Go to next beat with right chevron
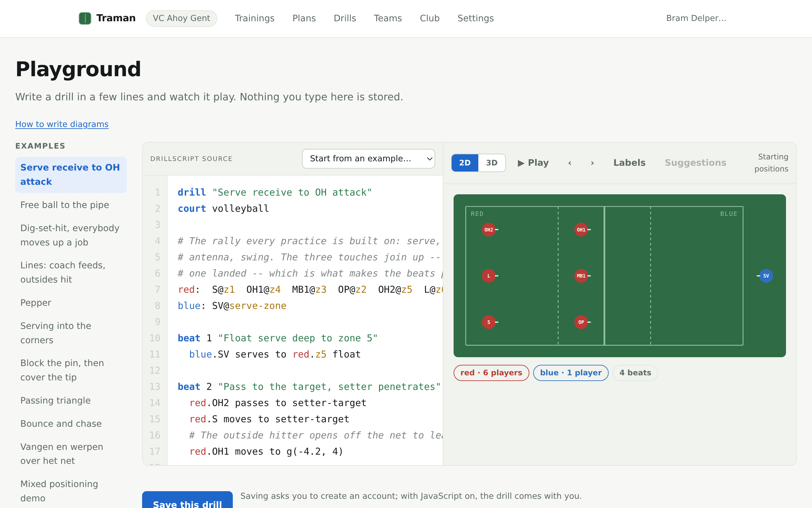The image size is (812, 508). [x=592, y=163]
